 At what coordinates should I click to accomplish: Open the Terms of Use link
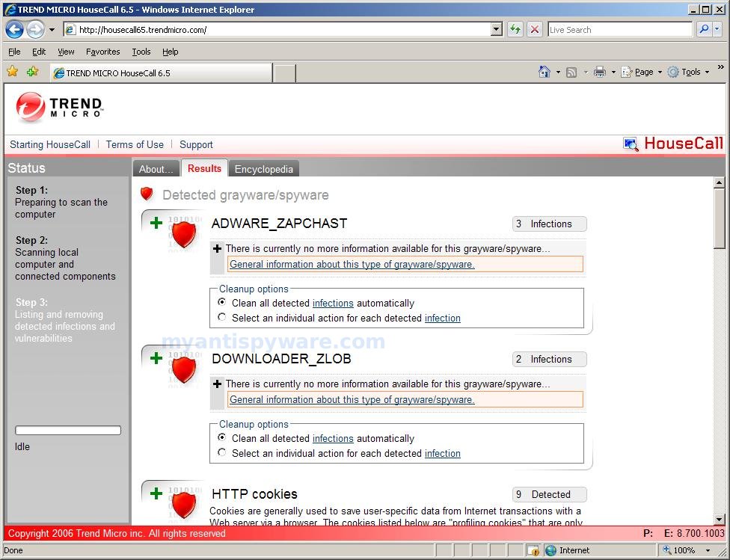pos(135,144)
